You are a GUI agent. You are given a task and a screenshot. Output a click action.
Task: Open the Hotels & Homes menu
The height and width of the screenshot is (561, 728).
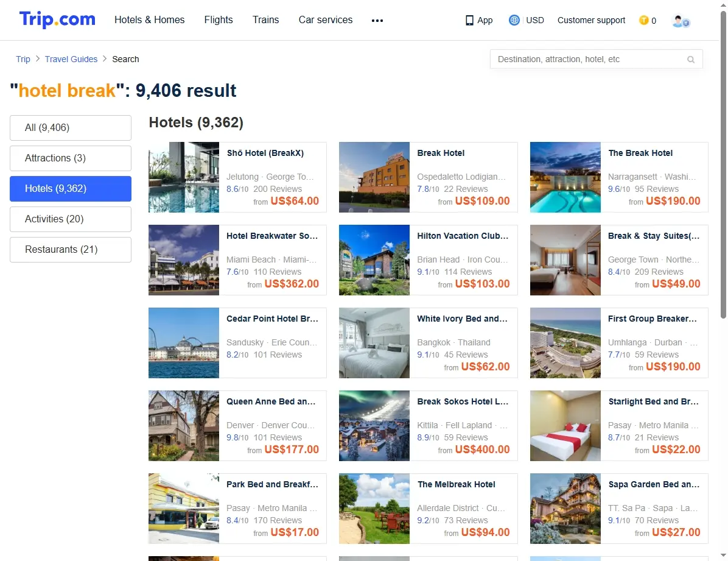click(150, 20)
